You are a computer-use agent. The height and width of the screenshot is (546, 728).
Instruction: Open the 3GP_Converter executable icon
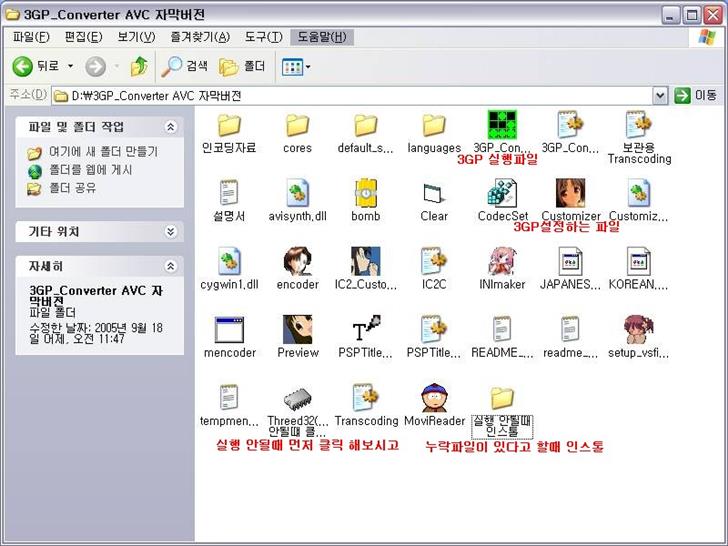(501, 125)
